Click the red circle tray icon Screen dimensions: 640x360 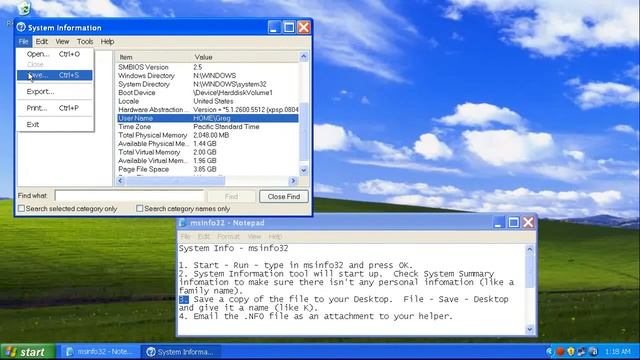pos(560,351)
